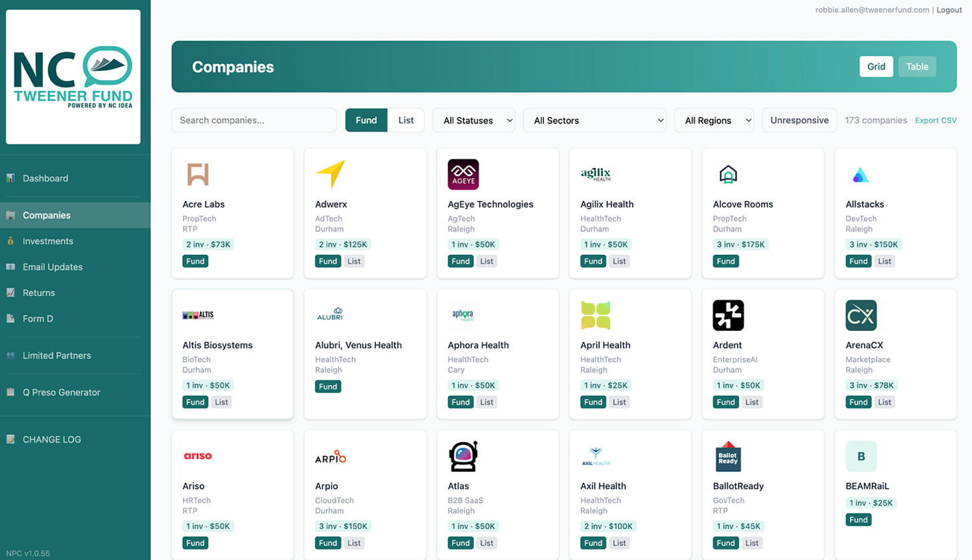Image resolution: width=972 pixels, height=560 pixels.
Task: Click the Aphora Health logo
Action: [463, 315]
